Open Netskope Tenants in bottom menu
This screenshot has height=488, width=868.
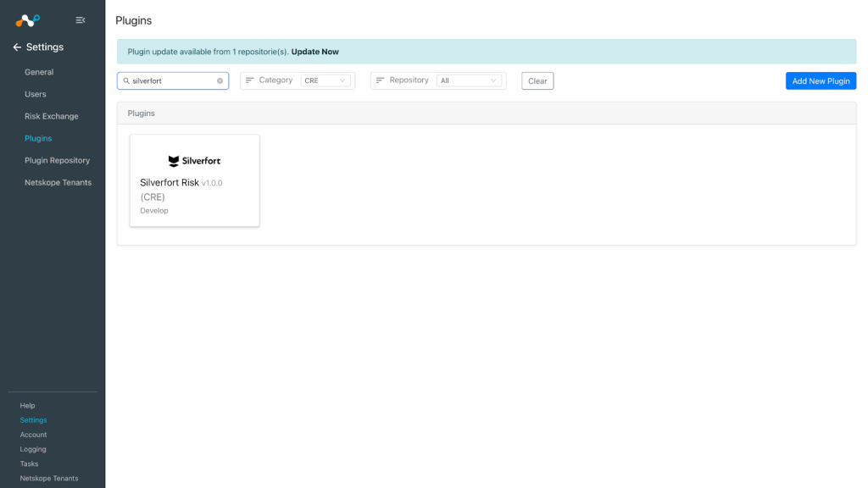click(49, 479)
